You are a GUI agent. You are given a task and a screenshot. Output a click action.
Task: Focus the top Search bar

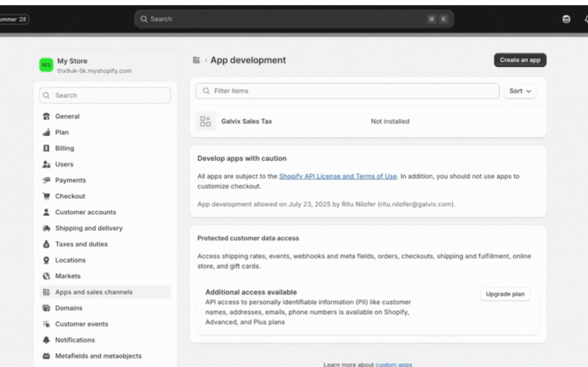294,19
